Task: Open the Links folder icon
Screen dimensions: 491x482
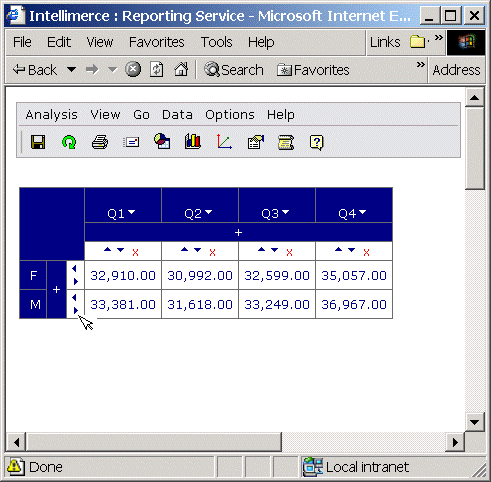Action: point(417,42)
